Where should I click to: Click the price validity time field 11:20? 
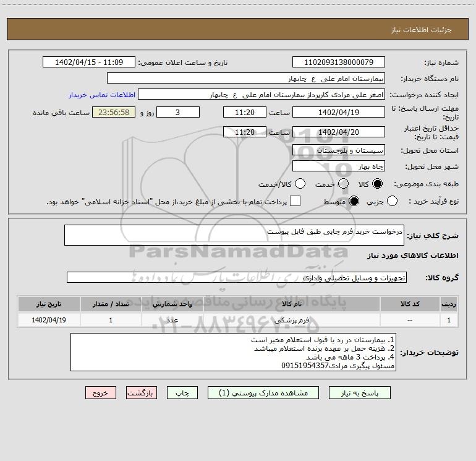[x=245, y=132]
